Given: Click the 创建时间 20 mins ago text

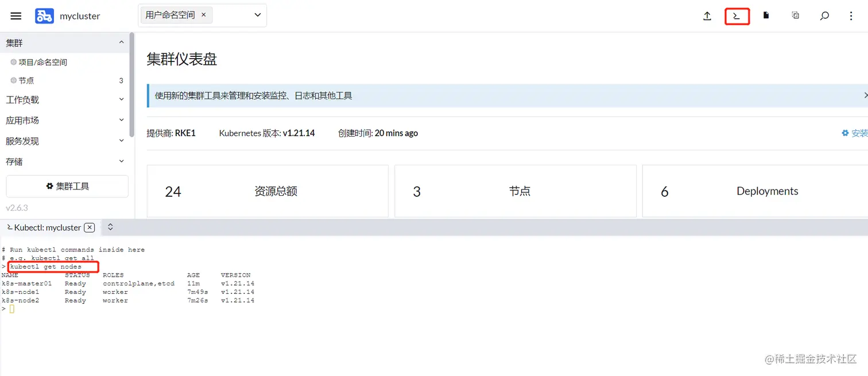Looking at the screenshot, I should [x=378, y=133].
